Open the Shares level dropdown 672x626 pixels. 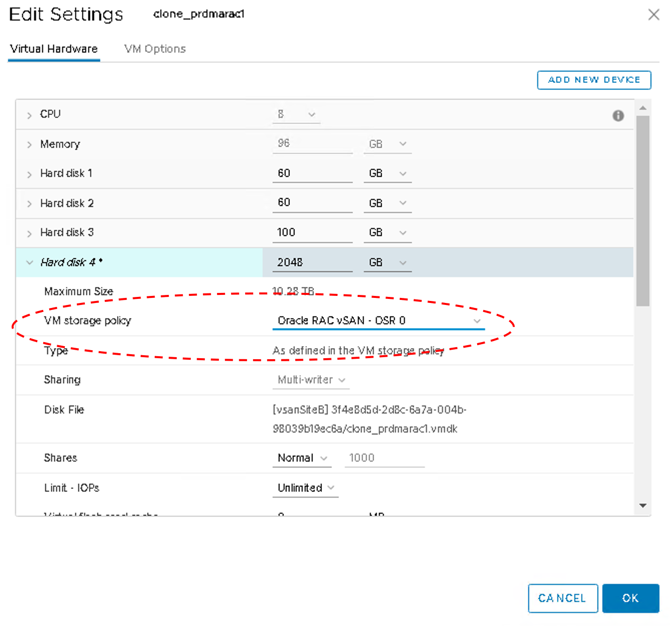point(302,458)
